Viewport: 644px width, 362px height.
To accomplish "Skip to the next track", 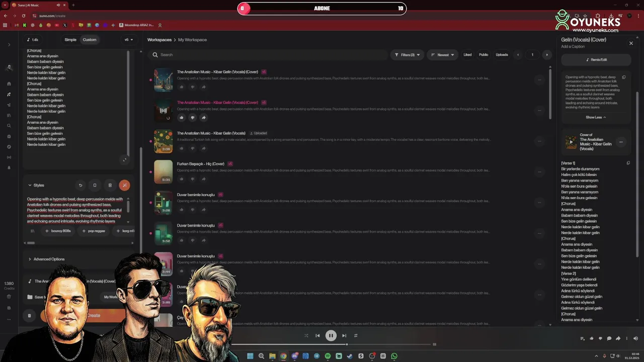I will [x=344, y=335].
